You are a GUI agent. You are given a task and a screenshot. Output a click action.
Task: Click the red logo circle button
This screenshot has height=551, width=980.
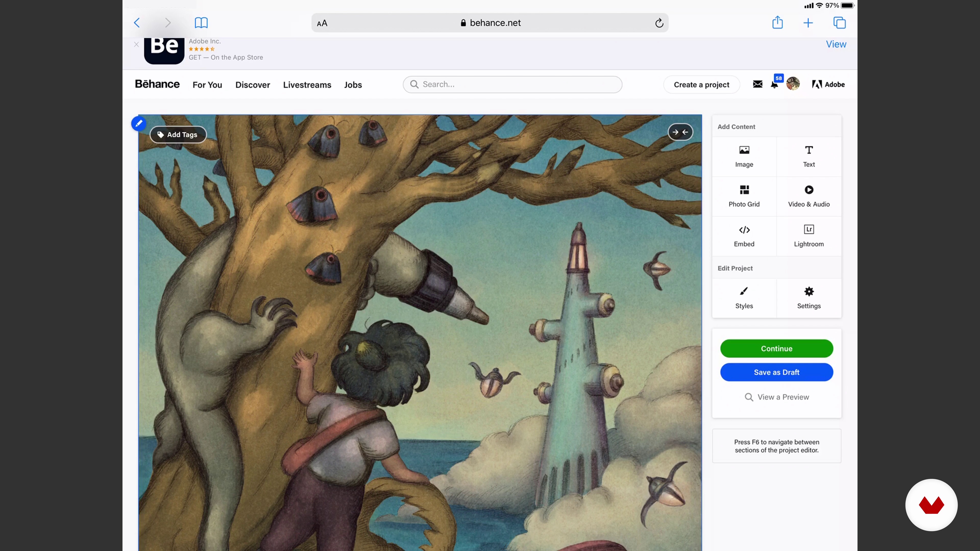(x=931, y=505)
